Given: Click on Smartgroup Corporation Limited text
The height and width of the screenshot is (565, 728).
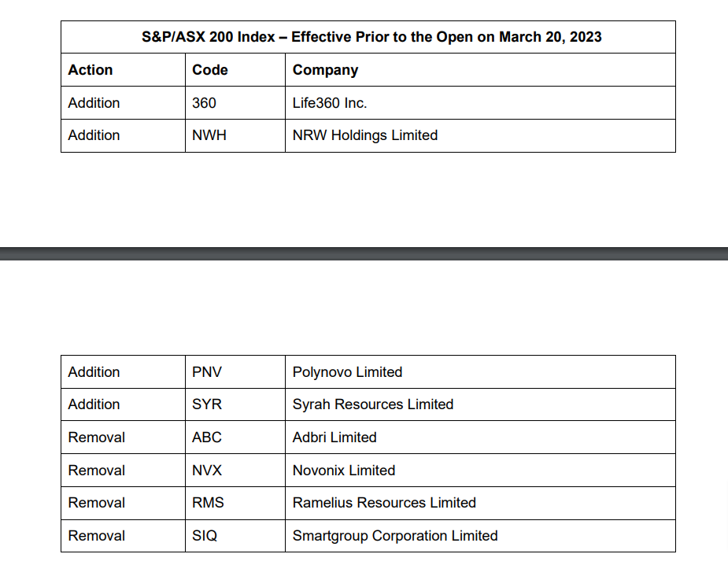Looking at the screenshot, I should [x=395, y=536].
